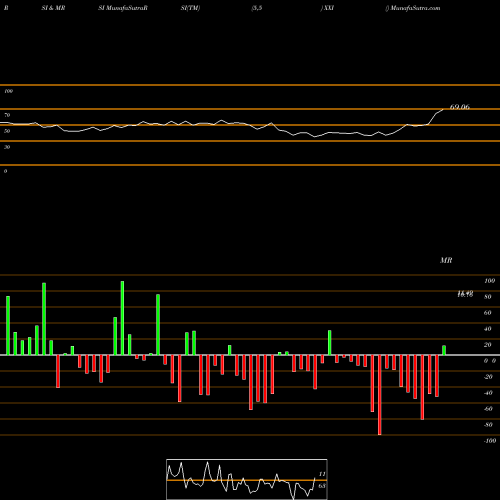
Task: Click the 80 label on histogram right axis
Action: click(488, 297)
